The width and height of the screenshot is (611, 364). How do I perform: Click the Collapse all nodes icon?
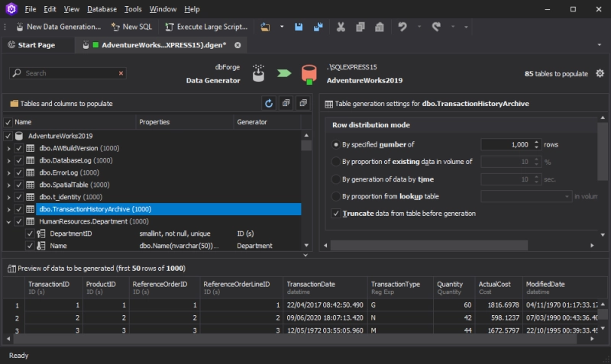point(303,104)
